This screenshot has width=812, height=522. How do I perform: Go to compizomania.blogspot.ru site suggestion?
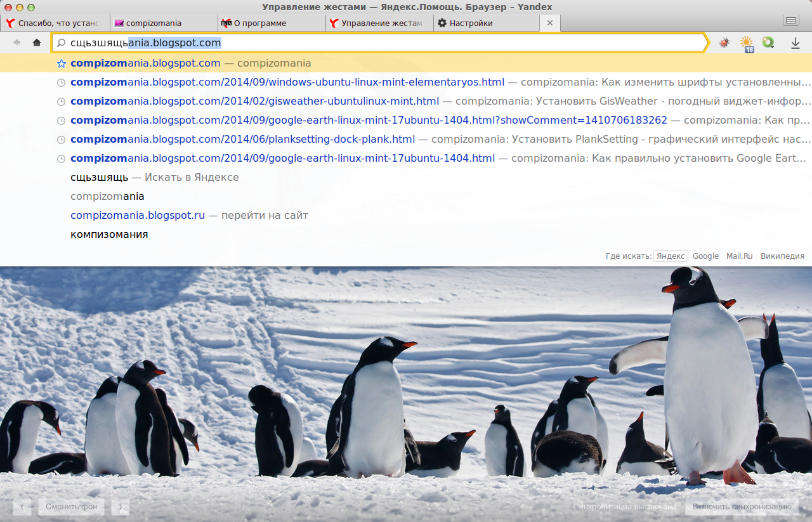point(406,216)
